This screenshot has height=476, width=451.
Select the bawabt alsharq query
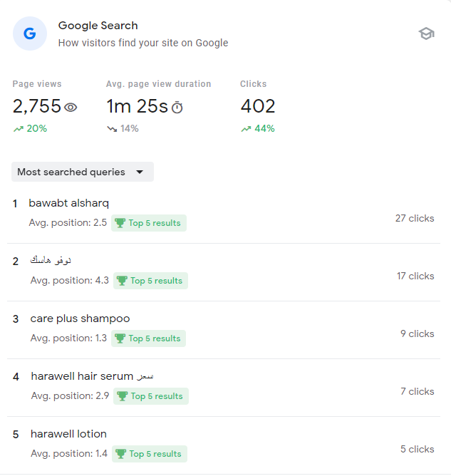pyautogui.click(x=69, y=203)
